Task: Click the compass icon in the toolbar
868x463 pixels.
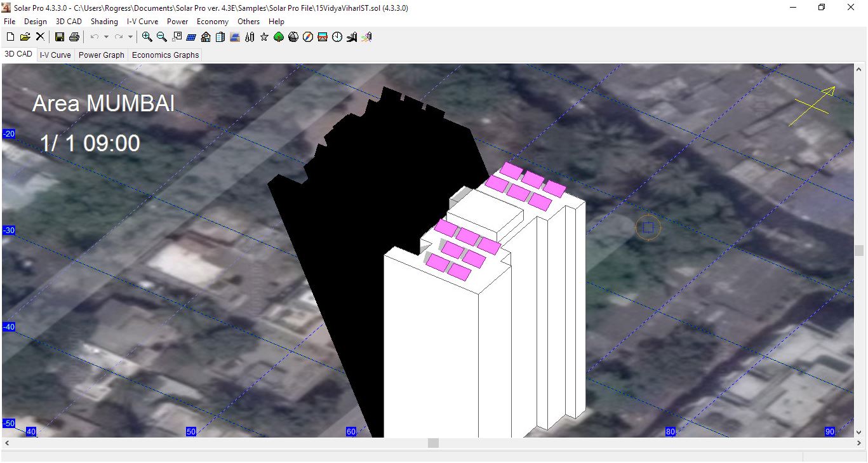Action: tap(308, 37)
